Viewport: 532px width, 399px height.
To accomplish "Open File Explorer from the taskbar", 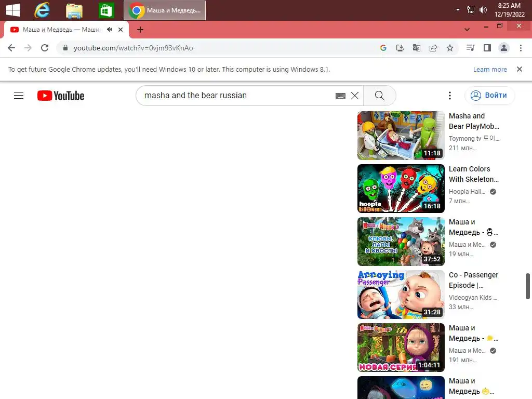I will click(74, 10).
